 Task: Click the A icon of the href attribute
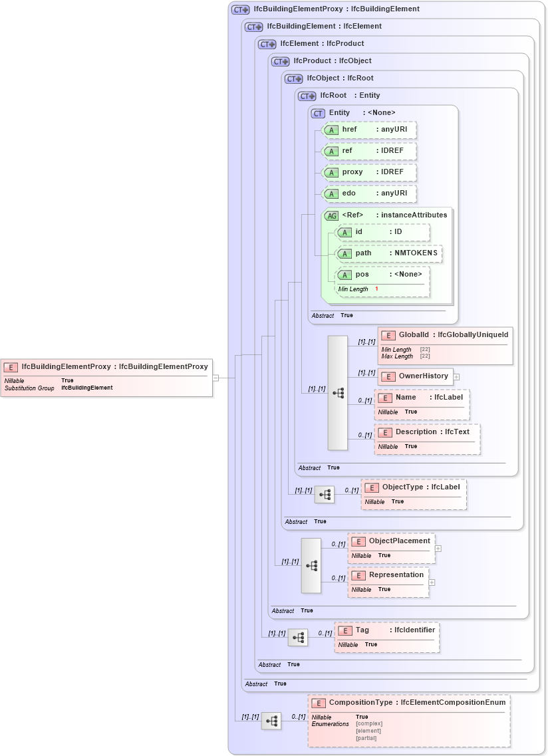tap(331, 130)
